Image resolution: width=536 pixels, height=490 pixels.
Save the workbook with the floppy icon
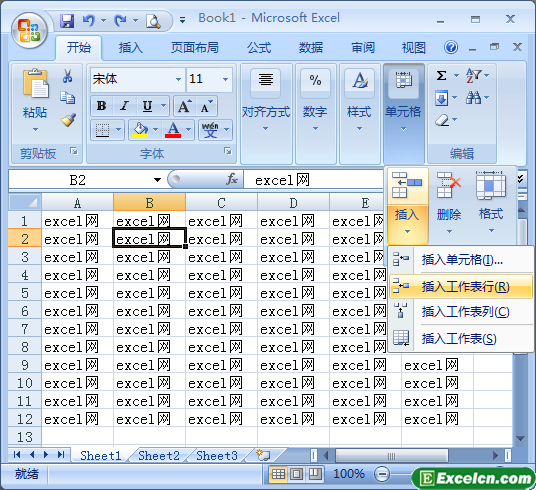(67, 21)
